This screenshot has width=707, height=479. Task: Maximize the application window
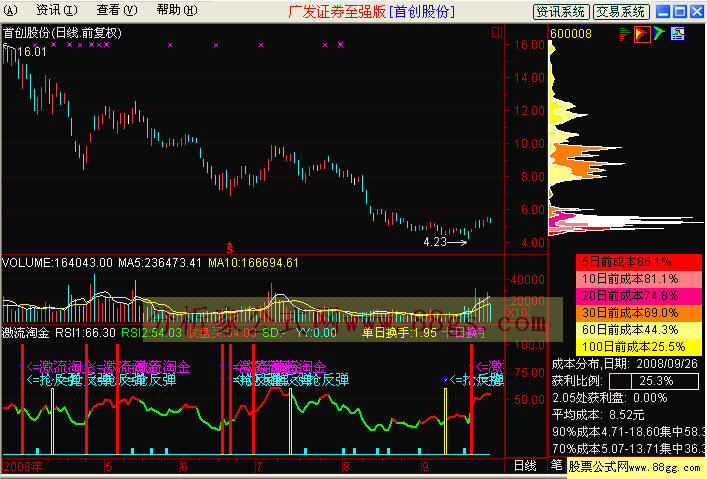click(x=680, y=12)
